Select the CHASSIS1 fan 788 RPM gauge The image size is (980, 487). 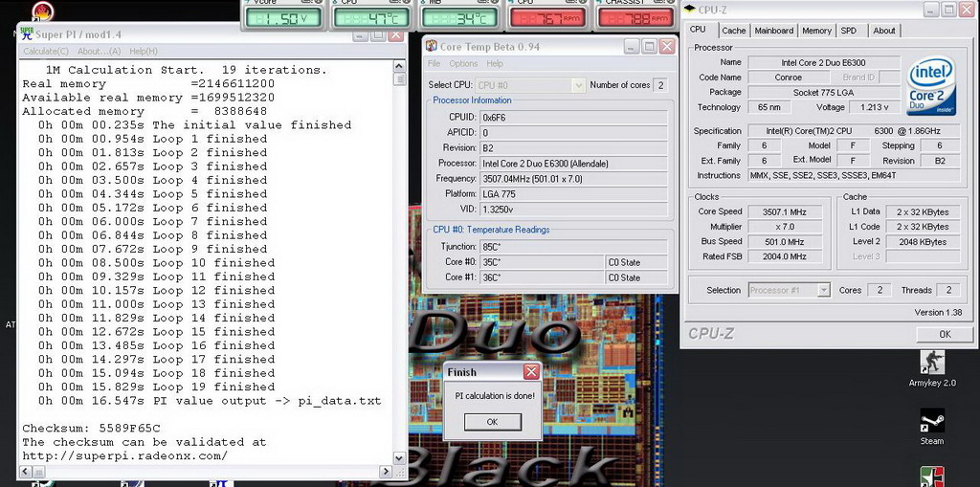point(636,15)
